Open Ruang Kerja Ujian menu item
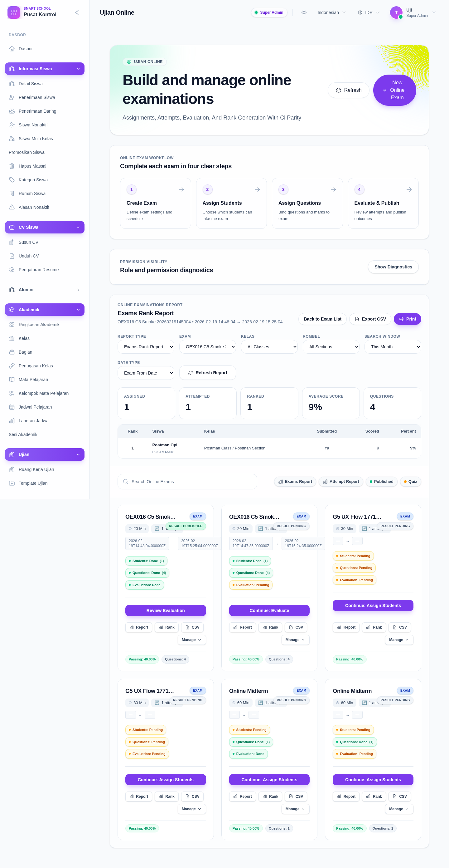The image size is (449, 868). (45, 470)
